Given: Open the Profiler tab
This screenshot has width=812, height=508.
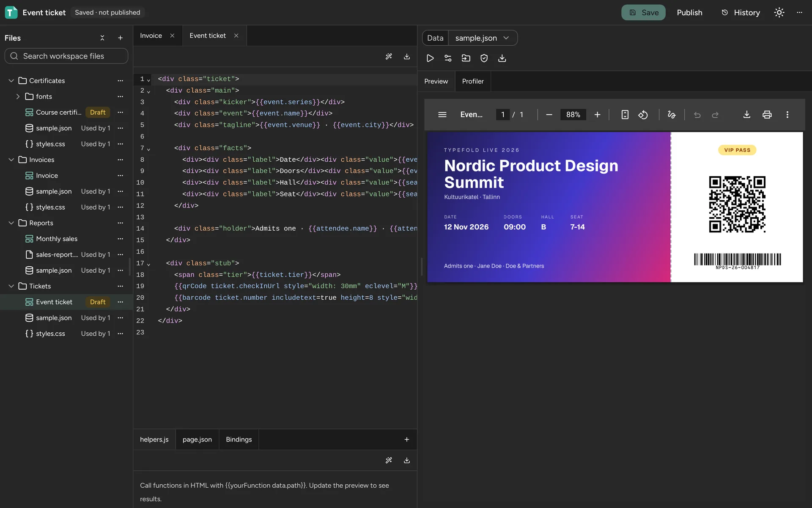Looking at the screenshot, I should point(473,81).
